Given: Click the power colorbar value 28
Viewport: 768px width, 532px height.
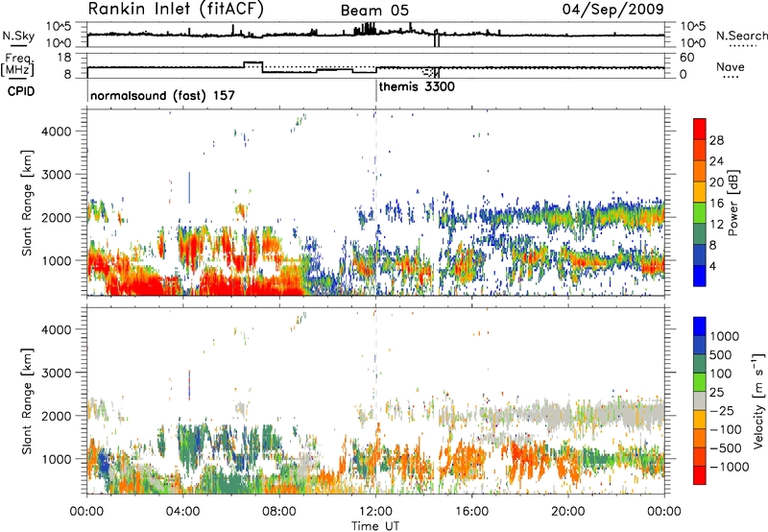Looking at the screenshot, I should click(716, 140).
